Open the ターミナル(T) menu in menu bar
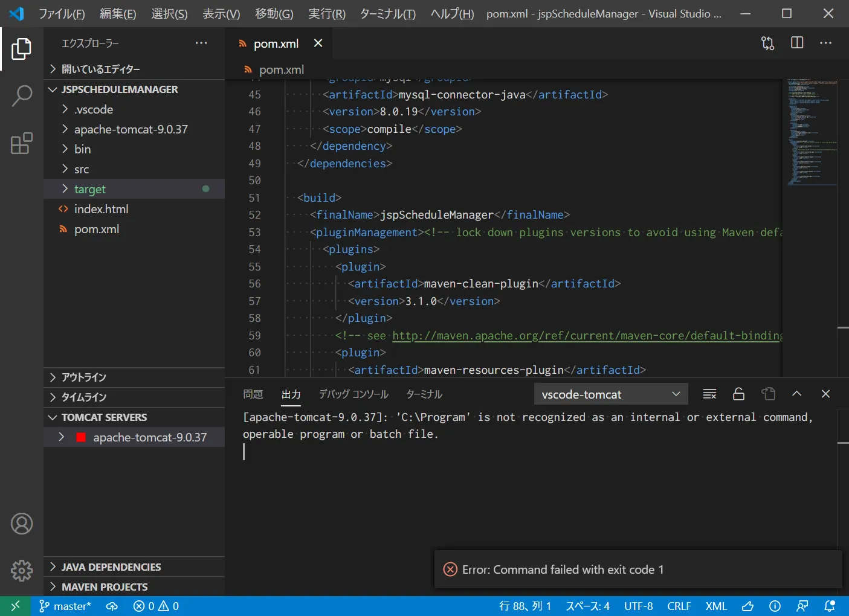The height and width of the screenshot is (616, 849). [x=387, y=13]
